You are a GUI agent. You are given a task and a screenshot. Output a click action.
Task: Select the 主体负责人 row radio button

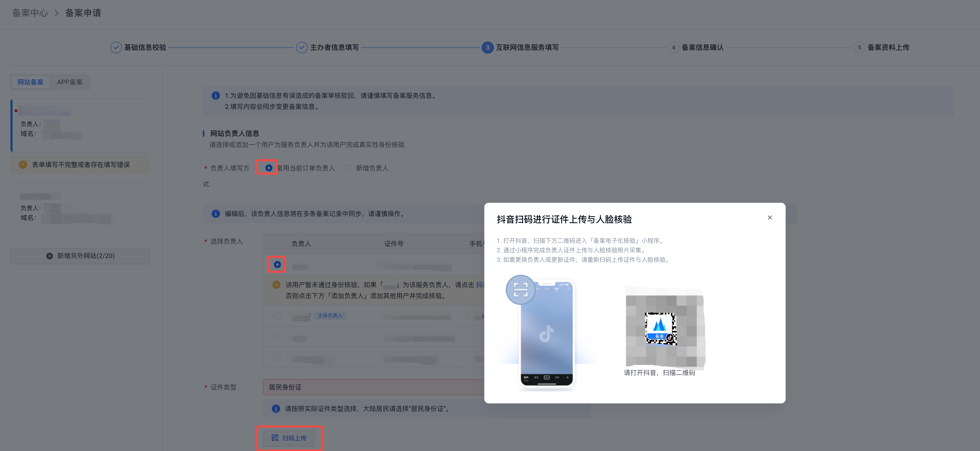(277, 316)
